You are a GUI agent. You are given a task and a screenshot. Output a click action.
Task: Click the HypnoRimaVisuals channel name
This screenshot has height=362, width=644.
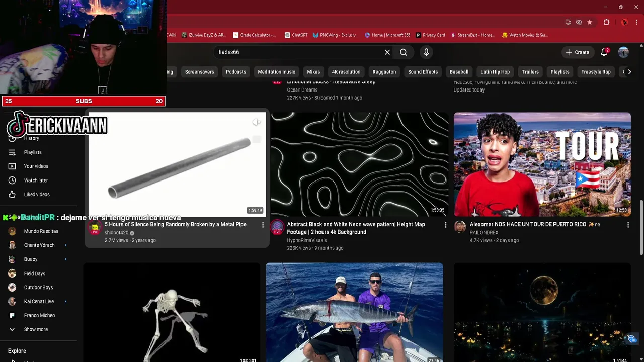click(x=307, y=240)
